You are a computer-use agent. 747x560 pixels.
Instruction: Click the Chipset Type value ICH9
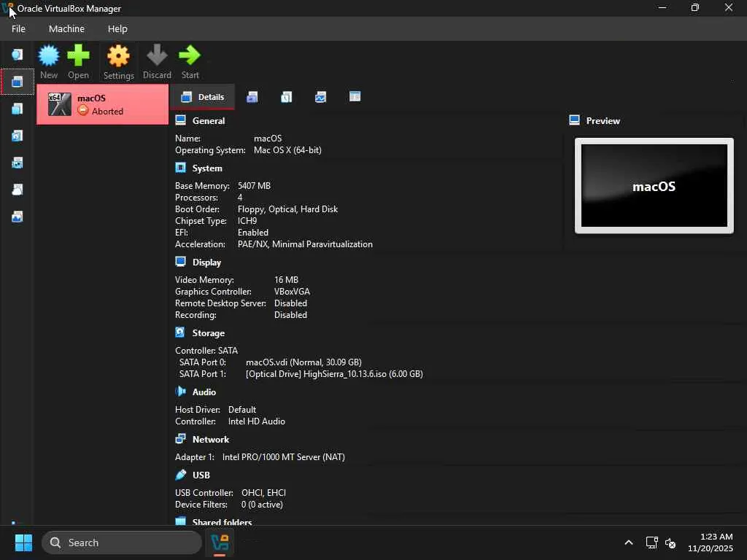(x=247, y=221)
